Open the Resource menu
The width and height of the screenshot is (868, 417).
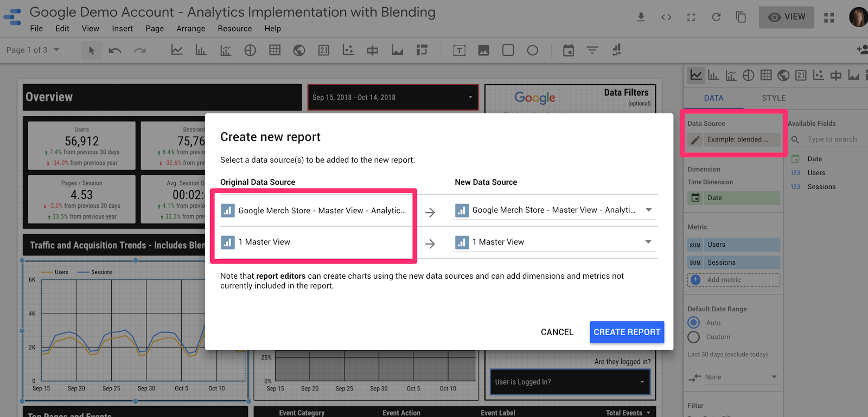(235, 29)
